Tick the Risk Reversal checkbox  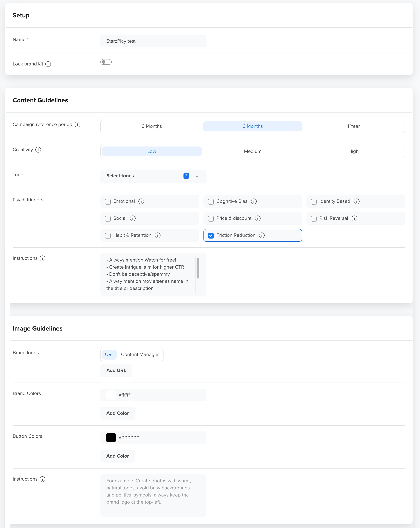click(314, 219)
